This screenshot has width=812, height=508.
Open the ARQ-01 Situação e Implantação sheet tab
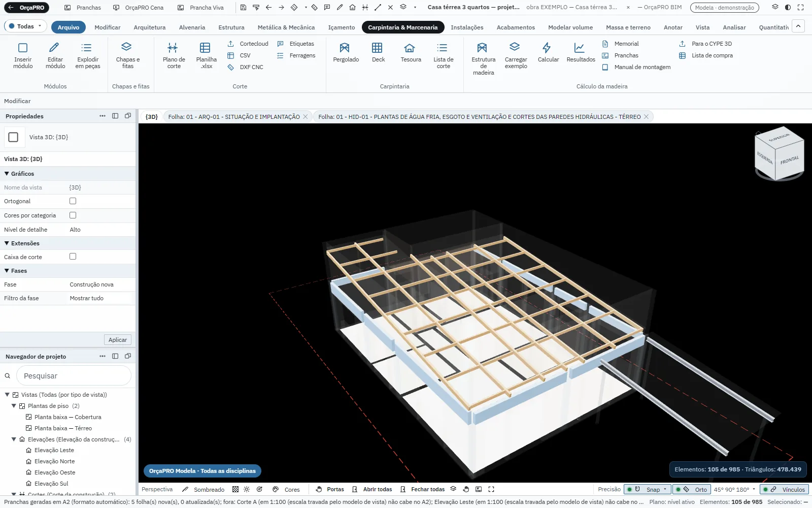(x=234, y=117)
